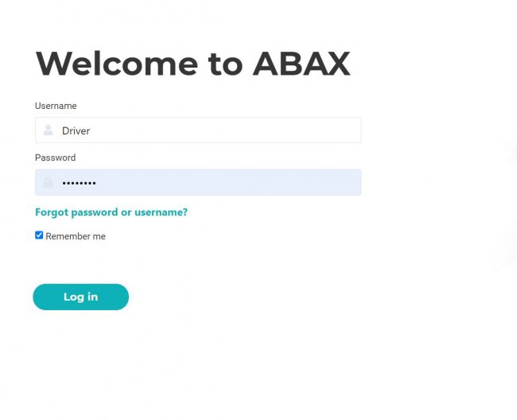The height and width of the screenshot is (420, 517).
Task: Click the masked password dots
Action: pyautogui.click(x=79, y=183)
